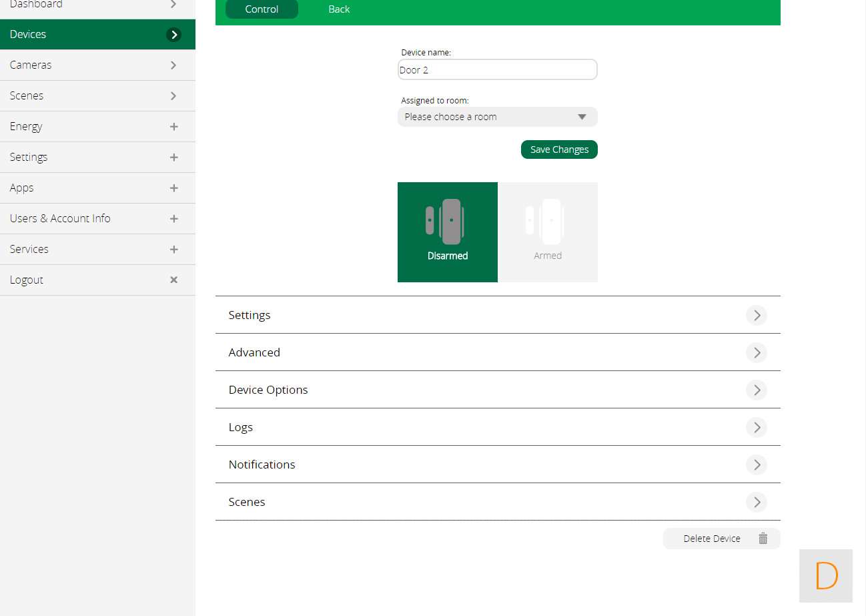
Task: Set door sensor to Disarmed
Action: click(448, 232)
